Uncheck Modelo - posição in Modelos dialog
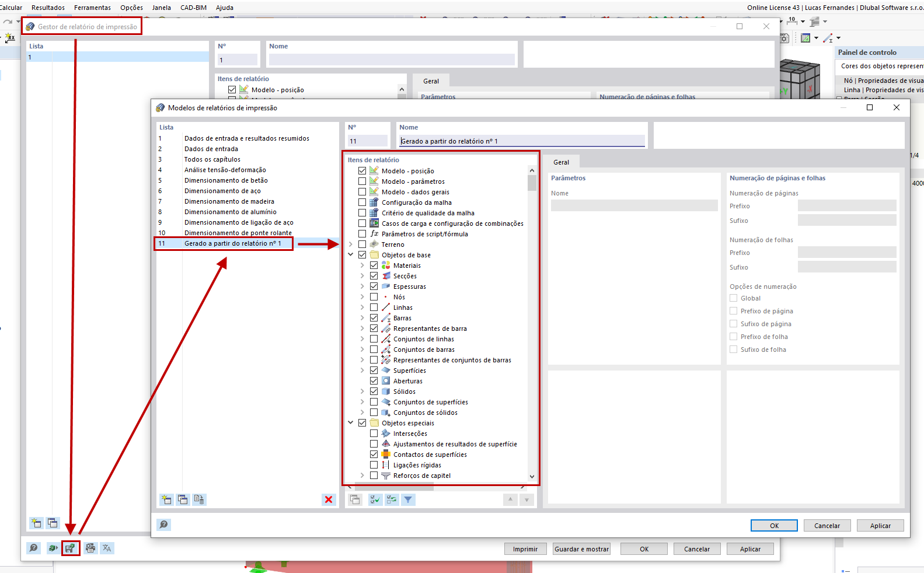 (362, 171)
